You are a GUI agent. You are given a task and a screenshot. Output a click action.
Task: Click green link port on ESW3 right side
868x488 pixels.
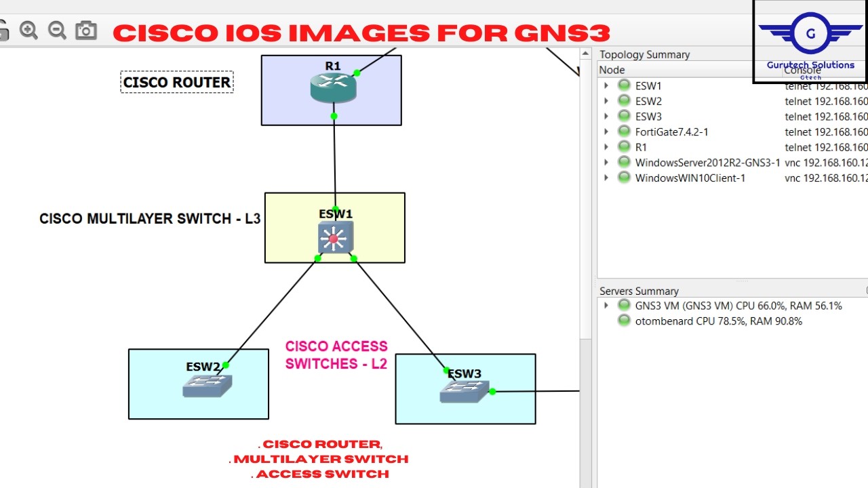(492, 391)
